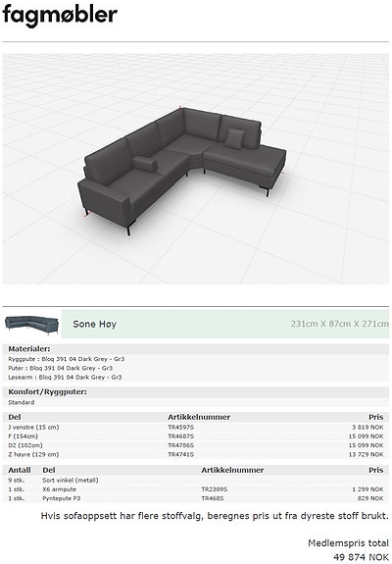Image resolution: width=392 pixels, height=564 pixels.
Task: Click X6 armpute accessory row
Action: pyautogui.click(x=196, y=489)
